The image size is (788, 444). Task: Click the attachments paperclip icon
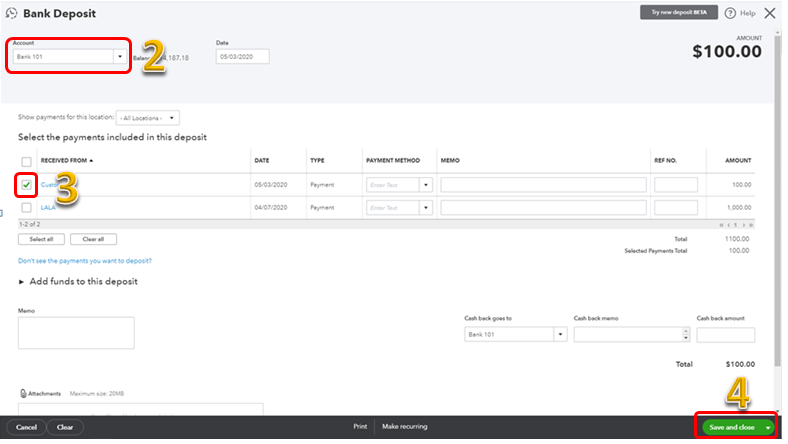(x=23, y=393)
